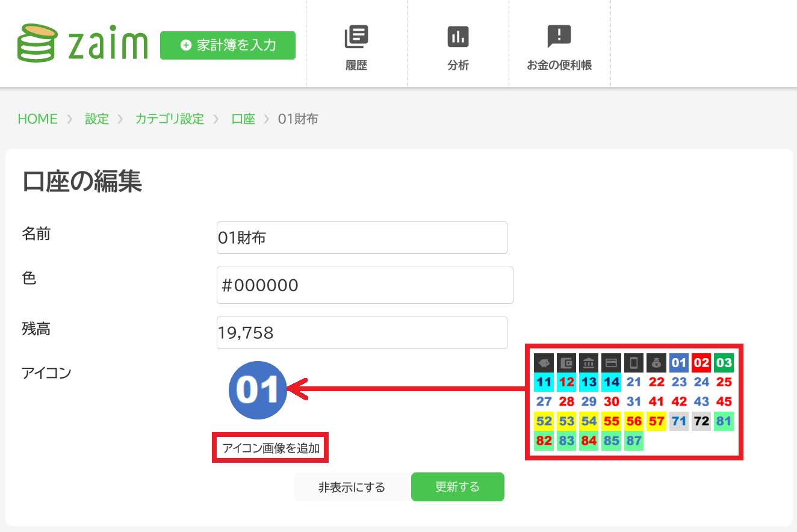
Task: Focus the 名前 field containing 01財布
Action: tap(362, 238)
